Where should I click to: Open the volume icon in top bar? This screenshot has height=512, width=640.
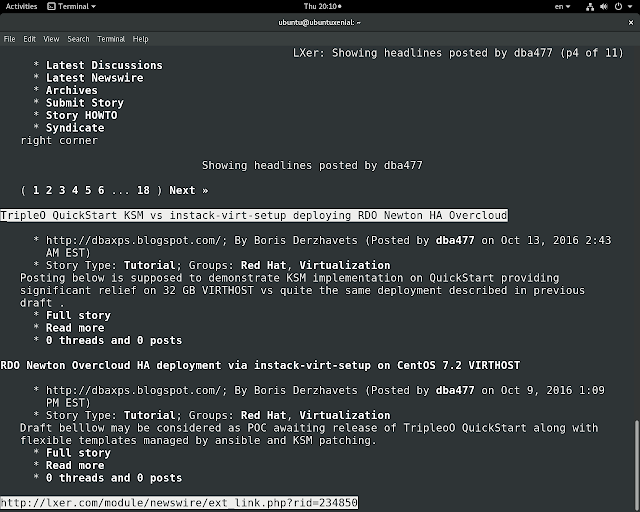tap(604, 7)
